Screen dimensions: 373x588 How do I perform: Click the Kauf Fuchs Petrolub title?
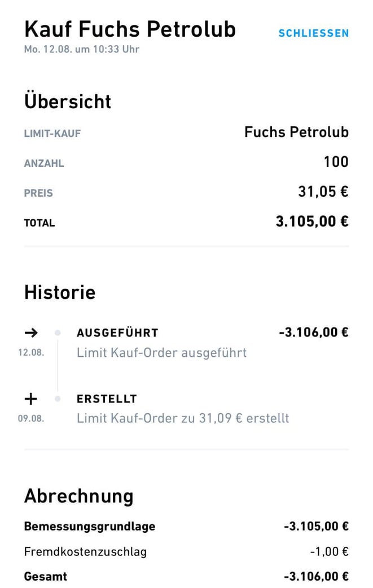[130, 29]
